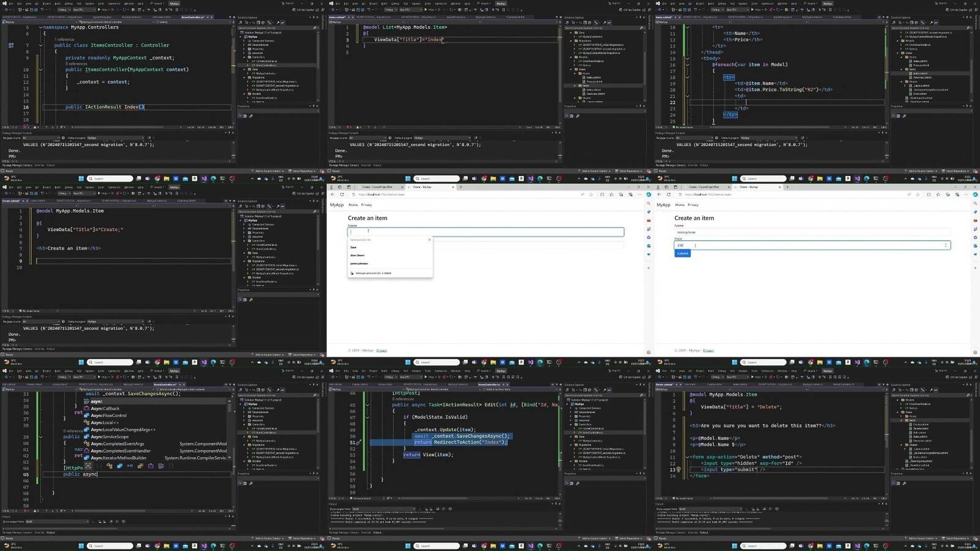Add microphone form page to favorites star
Image resolution: width=980 pixels, height=551 pixels.
click(918, 194)
